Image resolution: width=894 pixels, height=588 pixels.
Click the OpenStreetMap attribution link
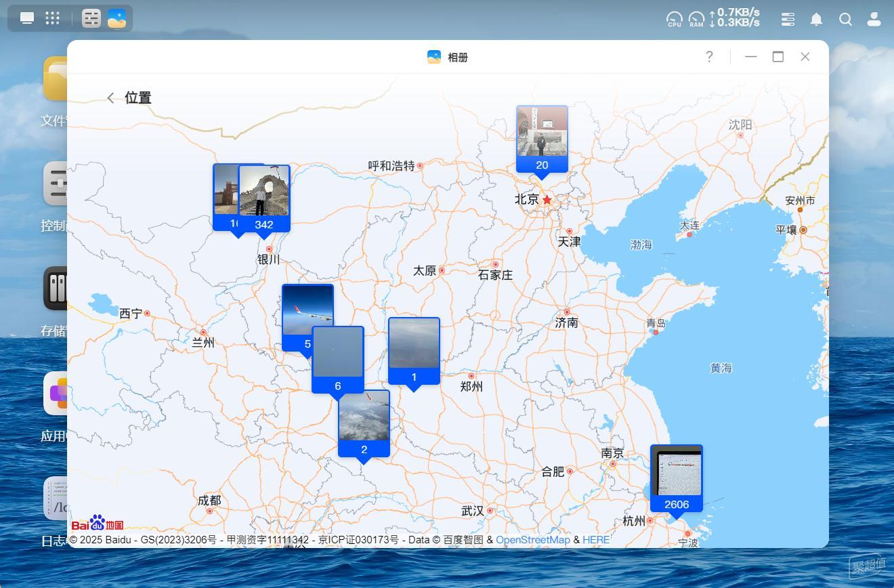532,540
